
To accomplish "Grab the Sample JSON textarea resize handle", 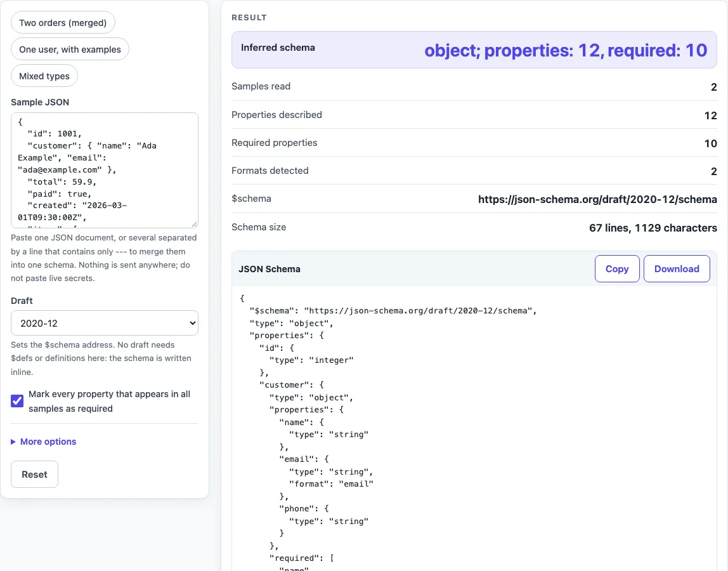I will tap(195, 225).
